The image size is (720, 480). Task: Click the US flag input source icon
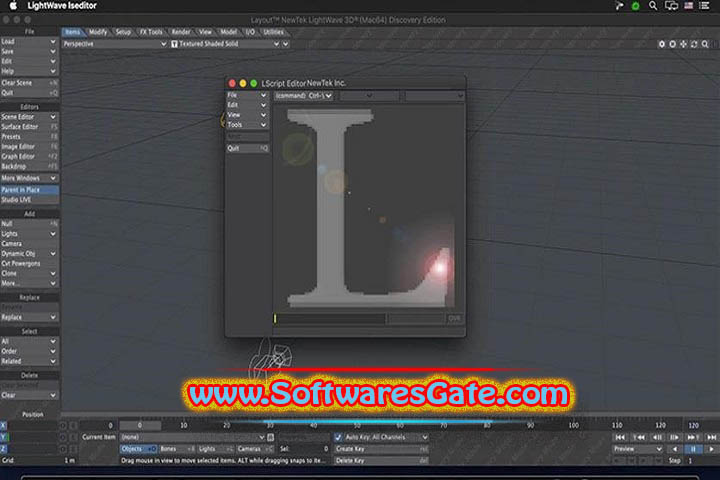point(688,6)
